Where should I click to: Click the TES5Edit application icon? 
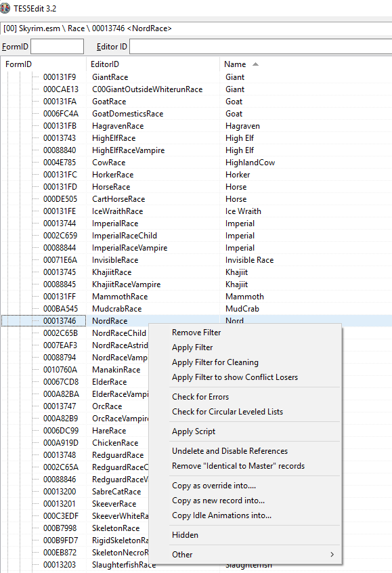click(x=5, y=8)
